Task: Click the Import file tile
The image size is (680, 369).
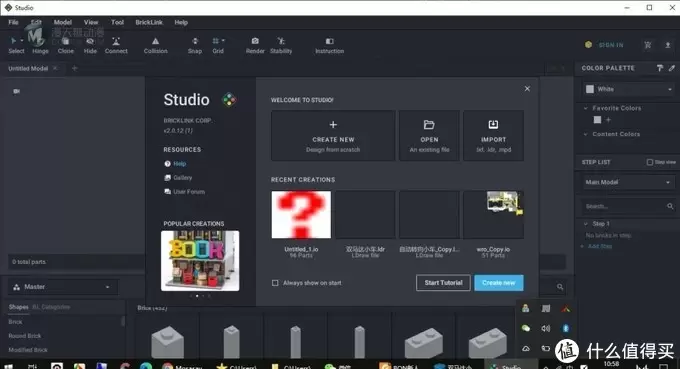Action: pyautogui.click(x=494, y=136)
